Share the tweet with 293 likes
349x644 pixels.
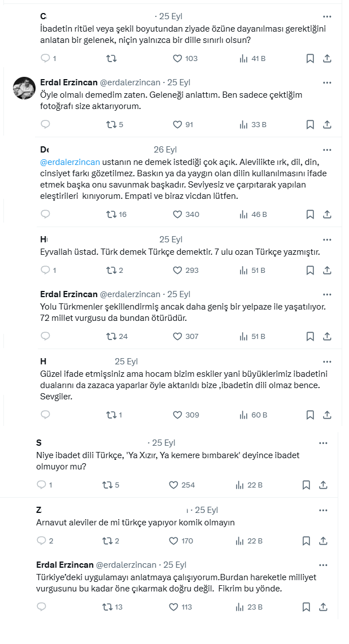(x=327, y=270)
